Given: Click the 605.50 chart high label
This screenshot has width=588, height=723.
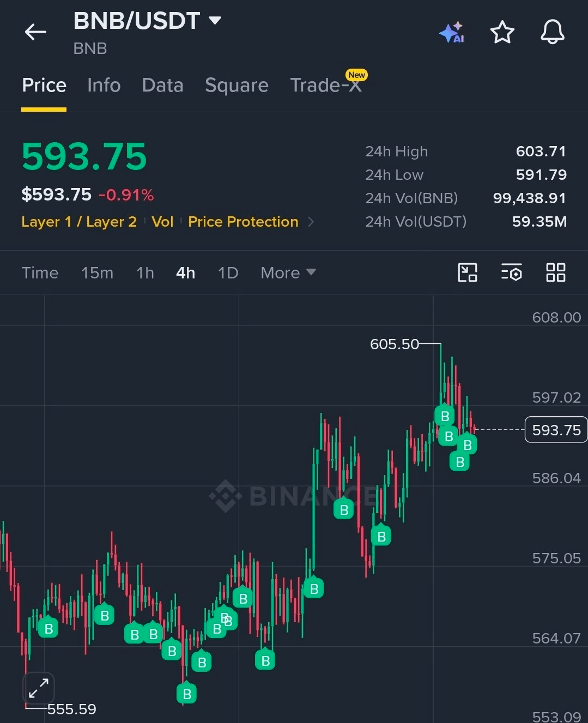Looking at the screenshot, I should point(395,344).
